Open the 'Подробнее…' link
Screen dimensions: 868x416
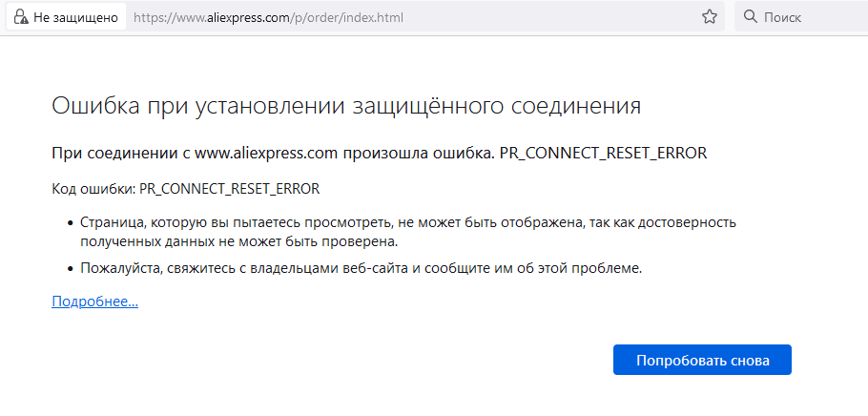(x=94, y=302)
